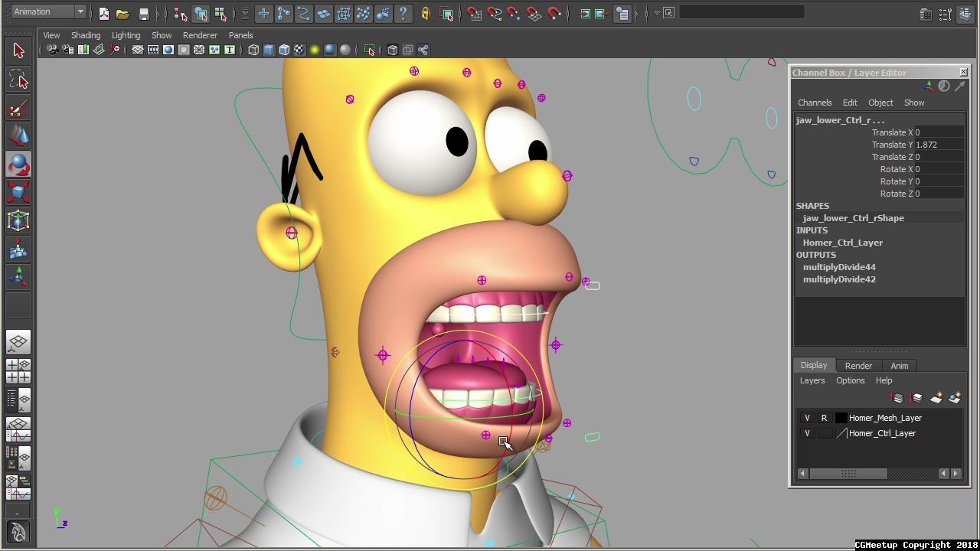Click the question mark selection mask icon
980x551 pixels.
pyautogui.click(x=403, y=14)
